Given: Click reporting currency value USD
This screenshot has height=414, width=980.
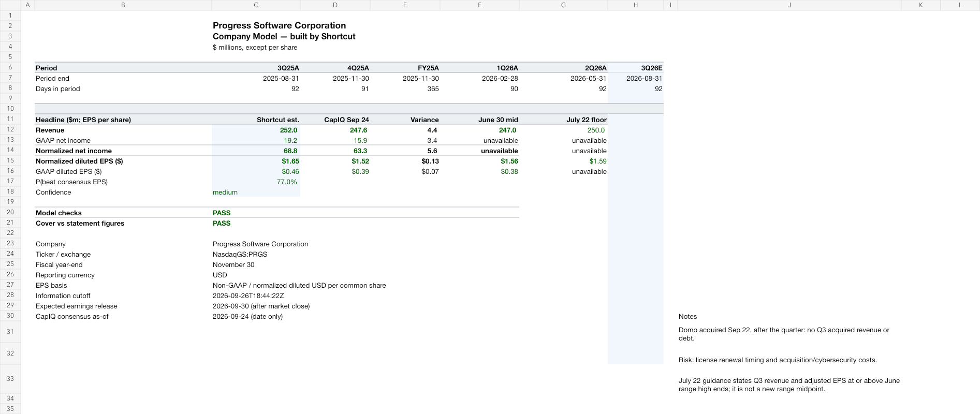Looking at the screenshot, I should [220, 275].
